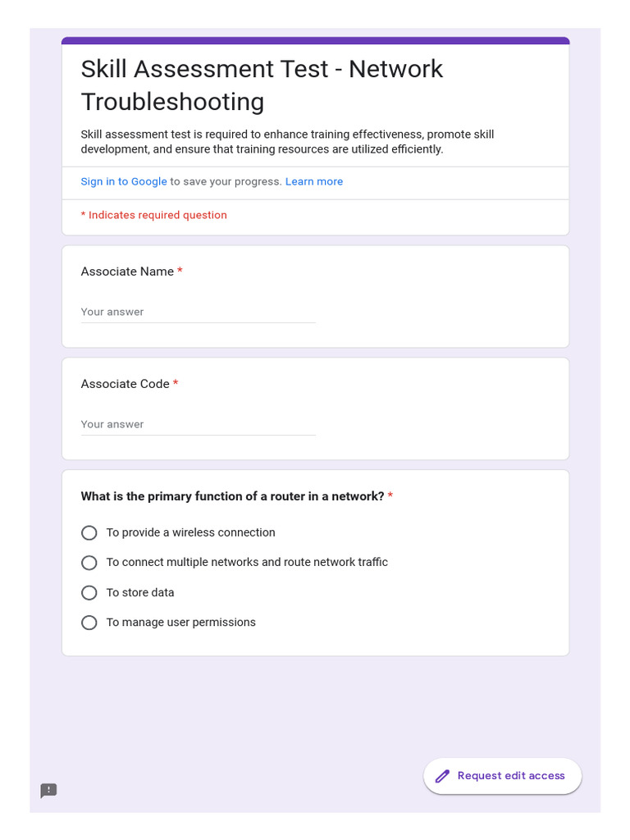The image size is (630, 840).
Task: Select the 'To provide a wireless connection' radio button
Action: (89, 533)
